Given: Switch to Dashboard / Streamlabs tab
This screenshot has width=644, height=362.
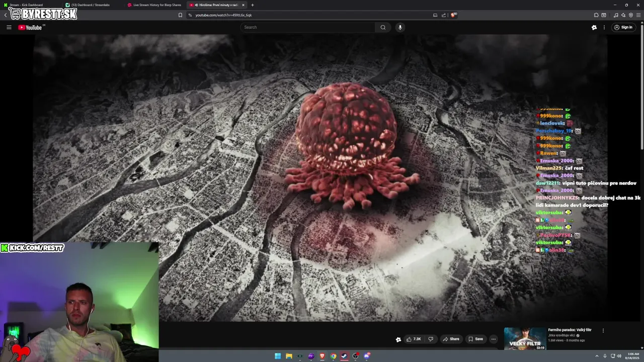Looking at the screenshot, I should pos(93,5).
